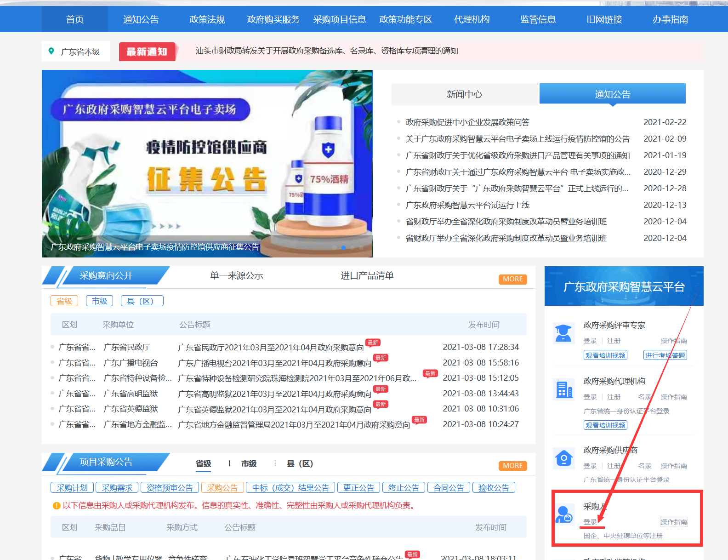Click the expert reviewer graduate icon
The height and width of the screenshot is (560, 728).
(x=563, y=333)
